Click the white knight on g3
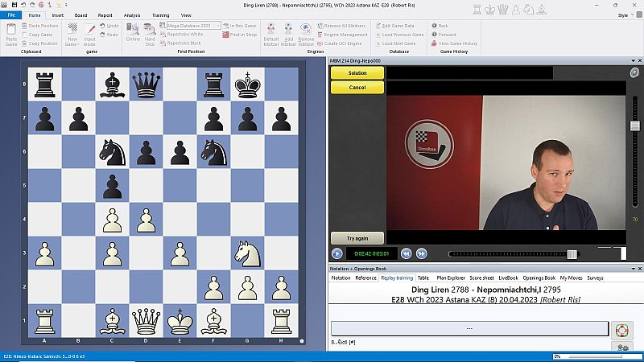The image size is (644, 362). pyautogui.click(x=246, y=253)
